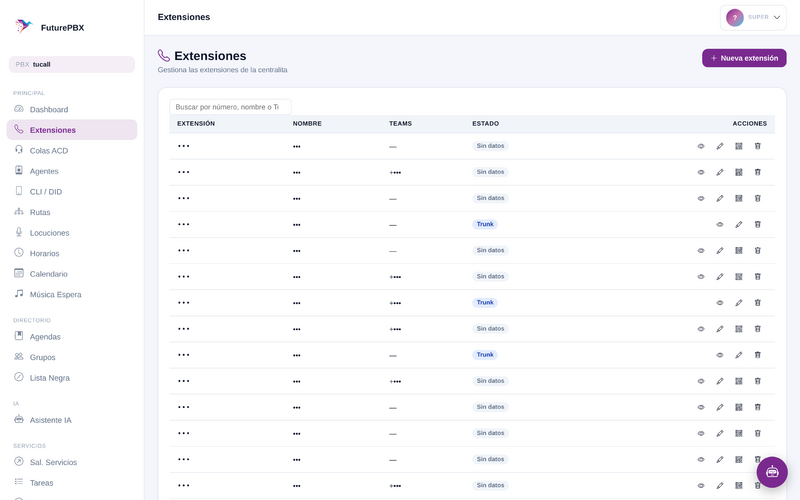This screenshot has width=800, height=500.
Task: Click the ACCIONES column header
Action: pyautogui.click(x=749, y=123)
